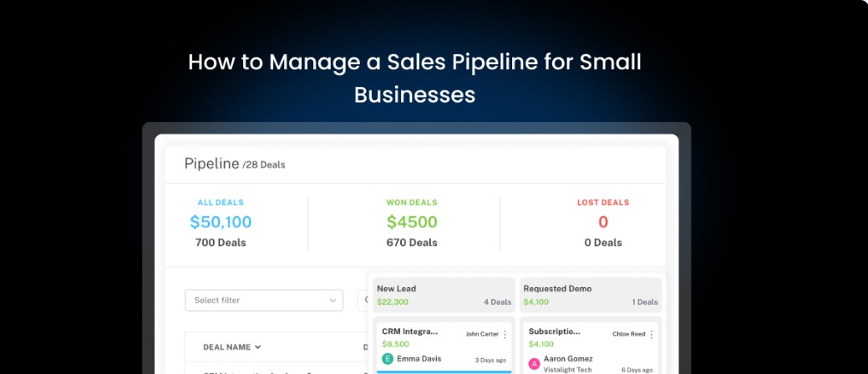The height and width of the screenshot is (374, 868).
Task: Click the Won Deals $4500 amount
Action: pos(411,222)
